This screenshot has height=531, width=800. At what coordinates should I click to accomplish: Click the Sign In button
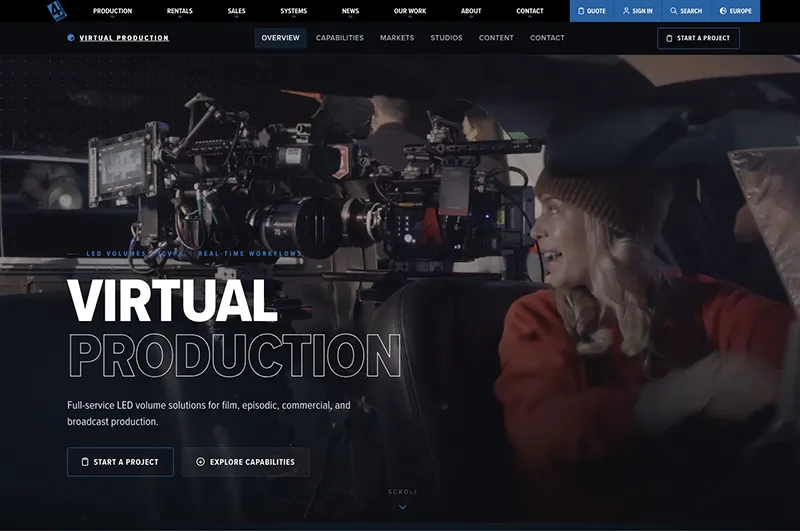[x=638, y=11]
